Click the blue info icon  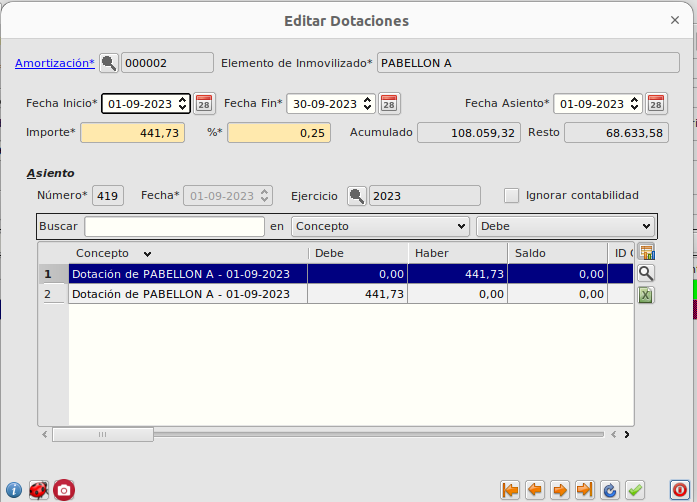[x=14, y=490]
